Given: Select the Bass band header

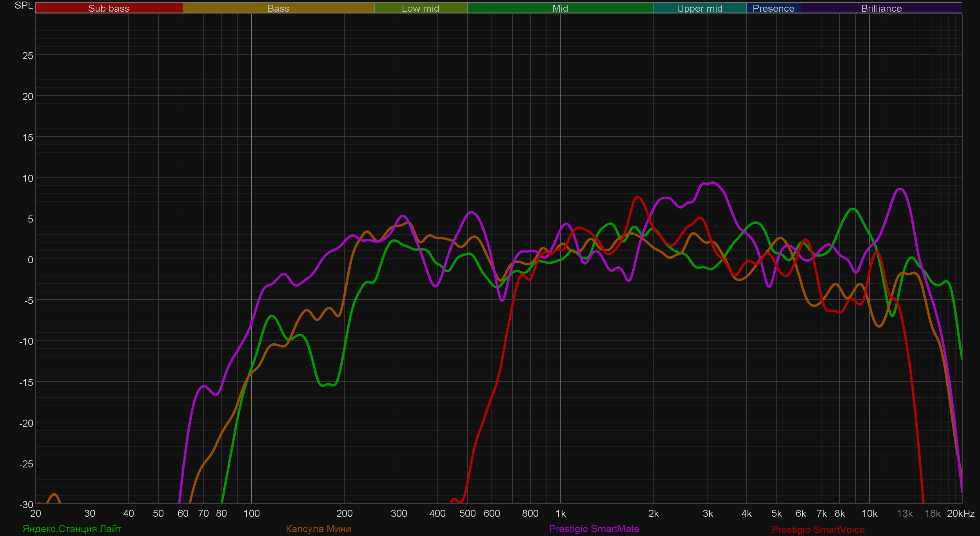Looking at the screenshot, I should 278,8.
